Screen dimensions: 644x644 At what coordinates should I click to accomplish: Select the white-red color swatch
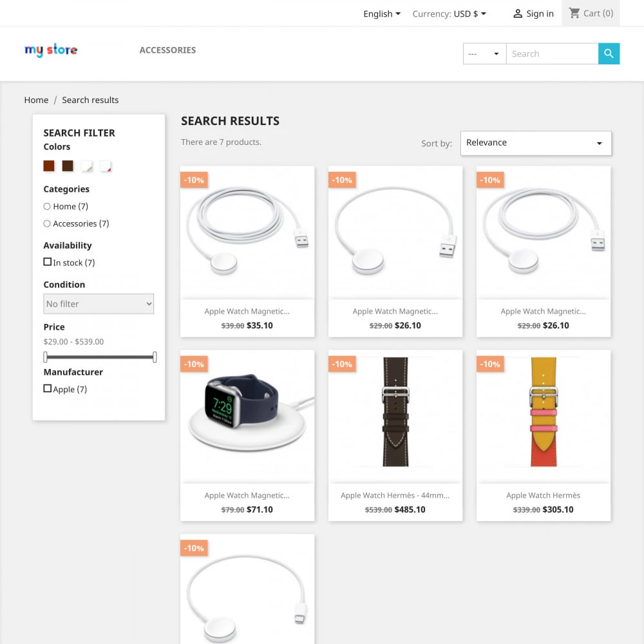(106, 166)
